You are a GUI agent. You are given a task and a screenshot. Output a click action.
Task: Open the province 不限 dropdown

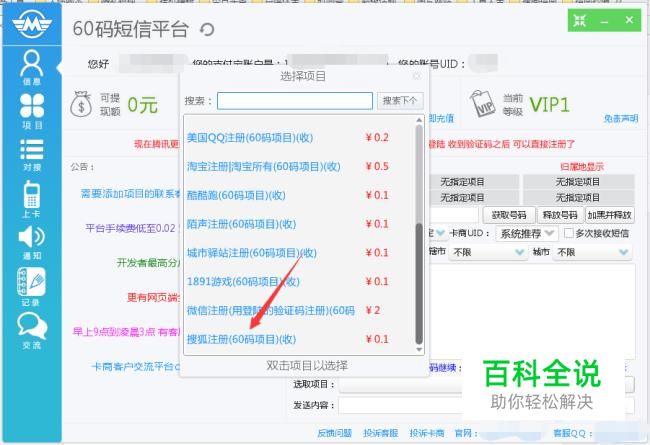(488, 252)
